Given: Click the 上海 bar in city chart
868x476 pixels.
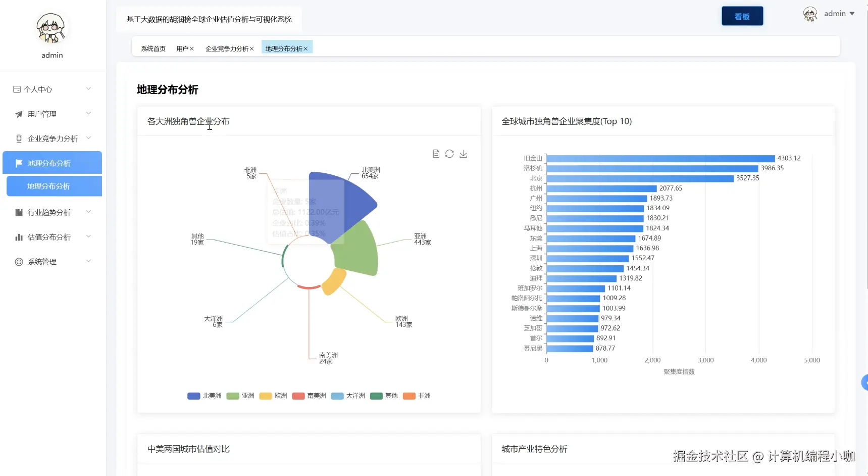Looking at the screenshot, I should 590,248.
